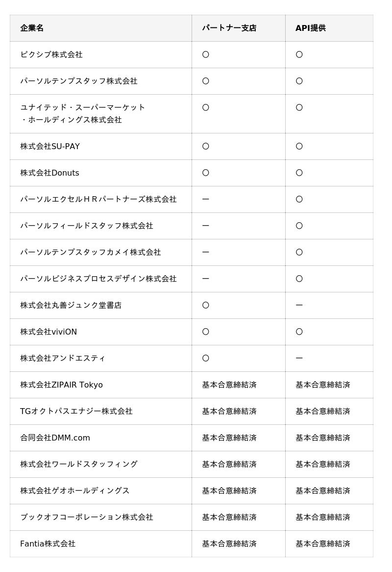
Task: Click 基本合意締結済 in 合同会社DMM.com's API提供 column
Action: pos(322,438)
